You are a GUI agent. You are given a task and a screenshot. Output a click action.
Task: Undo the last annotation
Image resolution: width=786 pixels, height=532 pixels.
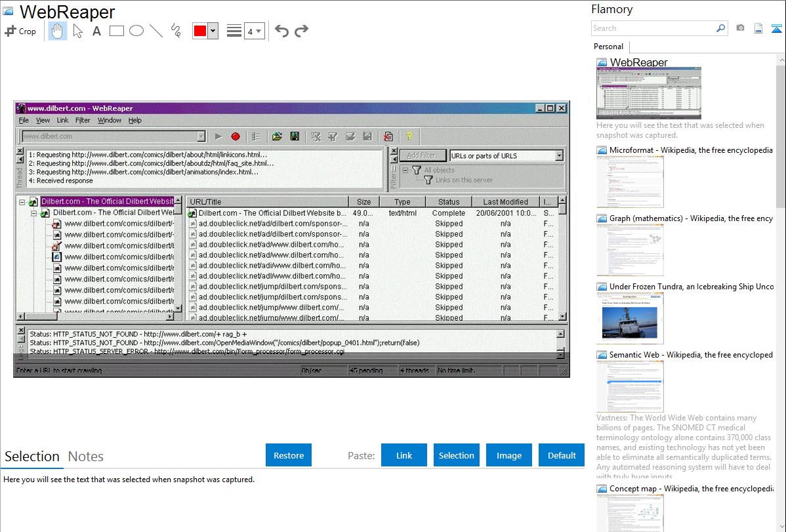(x=281, y=31)
